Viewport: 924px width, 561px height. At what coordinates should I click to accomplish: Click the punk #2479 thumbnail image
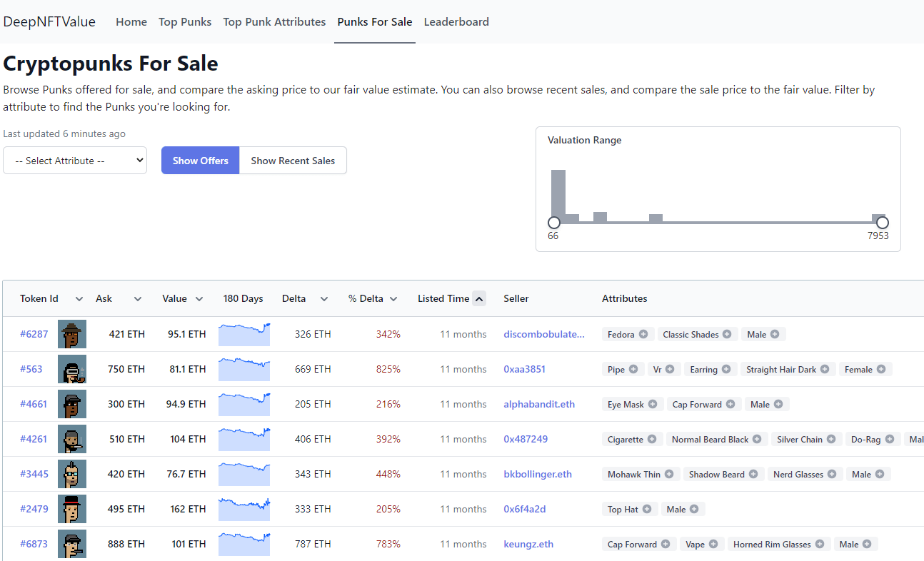72,509
